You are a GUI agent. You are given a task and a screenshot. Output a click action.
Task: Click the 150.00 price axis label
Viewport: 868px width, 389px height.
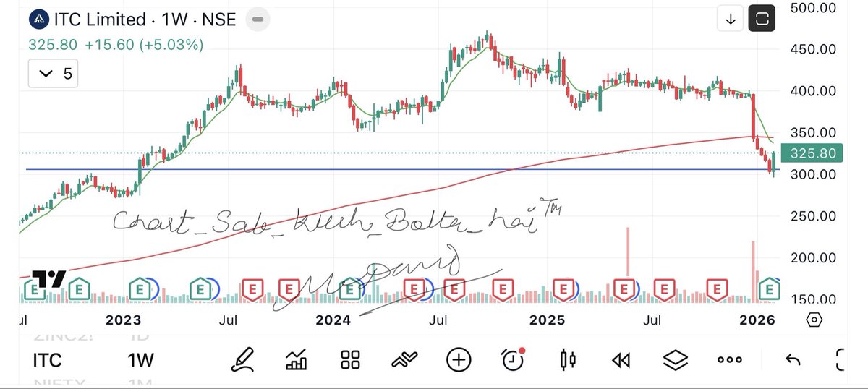[x=813, y=299]
